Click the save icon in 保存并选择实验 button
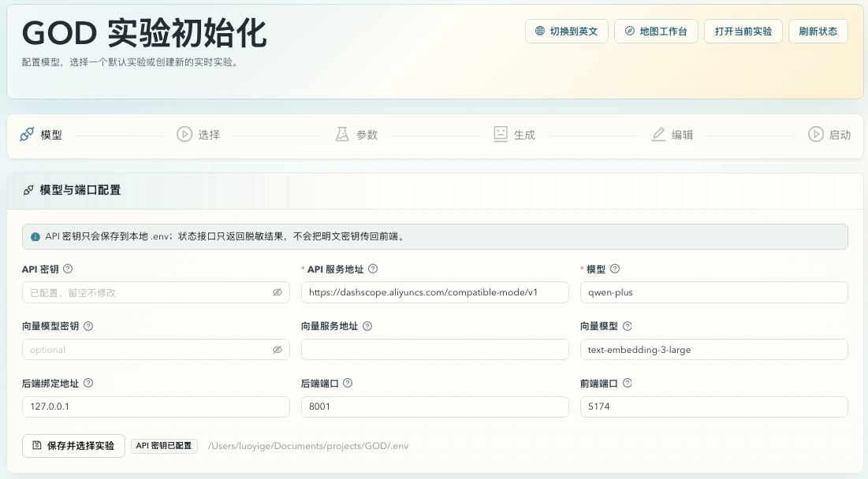Image resolution: width=868 pixels, height=479 pixels. [37, 445]
